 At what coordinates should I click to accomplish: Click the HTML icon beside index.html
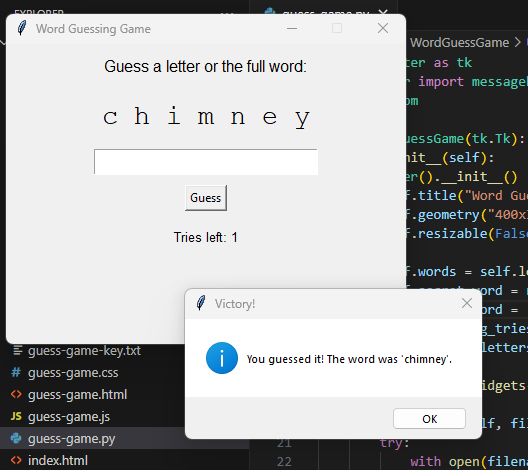pyautogui.click(x=16, y=460)
